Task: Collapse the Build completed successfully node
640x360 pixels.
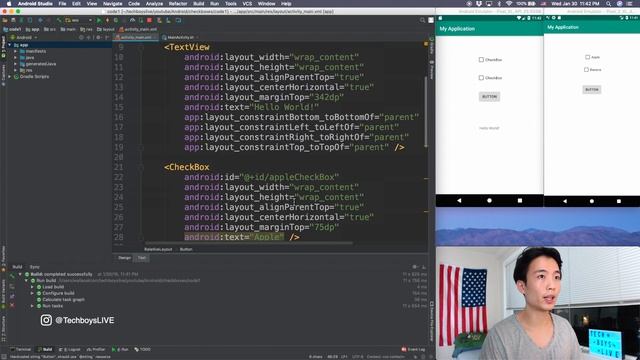Action: (x=20, y=274)
